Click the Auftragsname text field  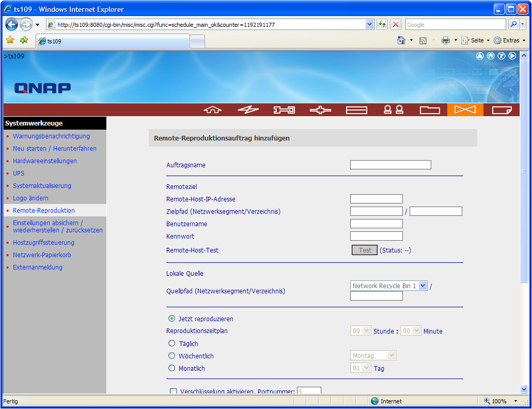390,165
